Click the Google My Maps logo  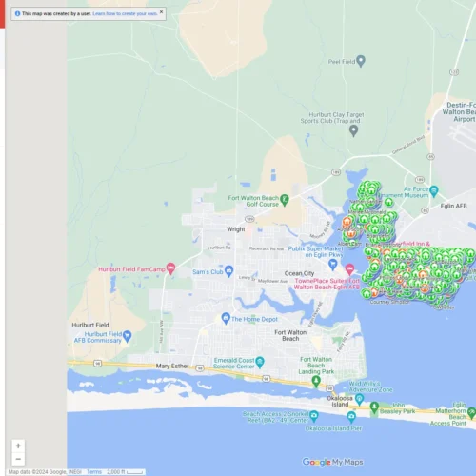[332, 462]
